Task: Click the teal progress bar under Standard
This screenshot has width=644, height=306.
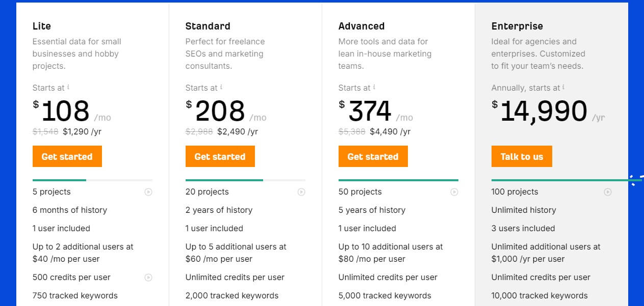Action: point(223,181)
